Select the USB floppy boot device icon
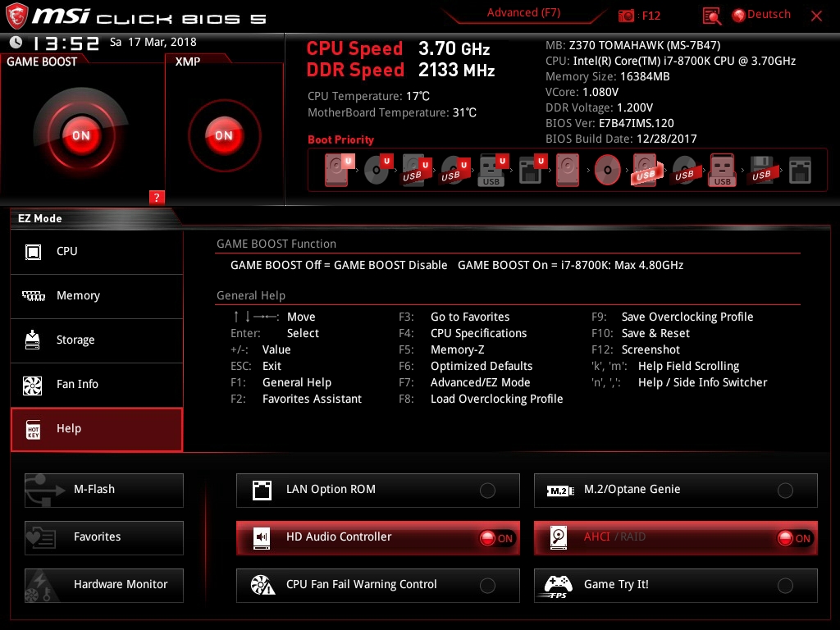Screen dimensions: 840x630 click(761, 170)
